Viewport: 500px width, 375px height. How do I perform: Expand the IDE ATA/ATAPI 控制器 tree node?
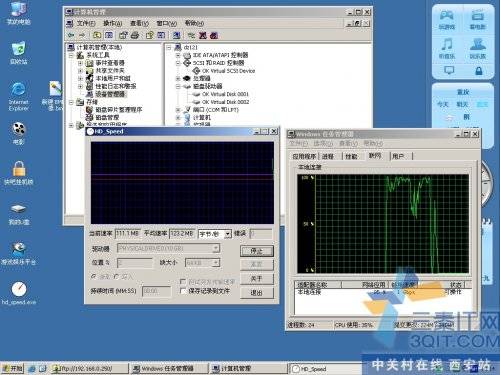coord(178,55)
